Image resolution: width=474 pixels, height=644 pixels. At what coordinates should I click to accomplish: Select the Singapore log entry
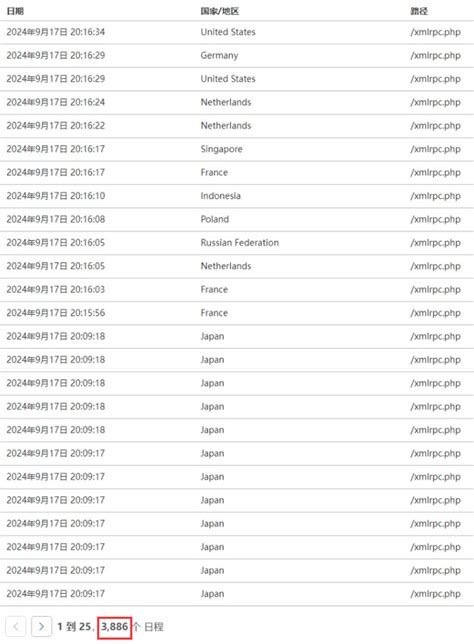[x=237, y=149]
